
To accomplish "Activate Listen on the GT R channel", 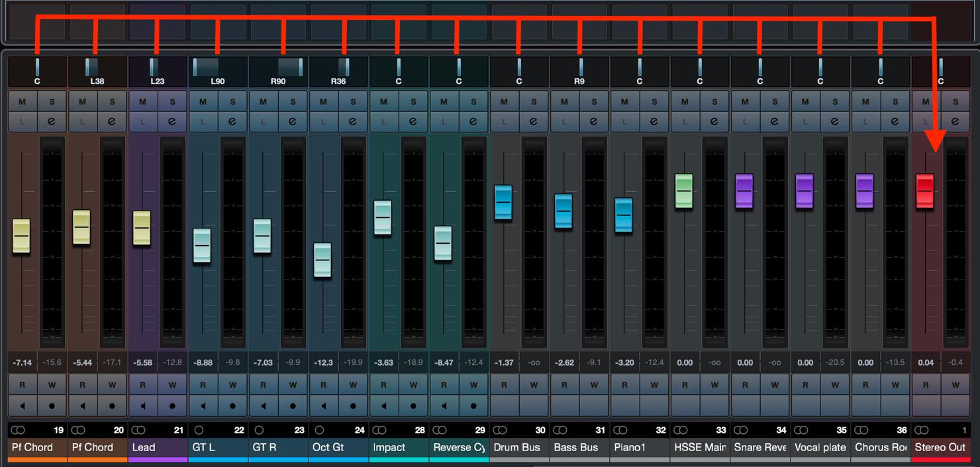I will 263,122.
